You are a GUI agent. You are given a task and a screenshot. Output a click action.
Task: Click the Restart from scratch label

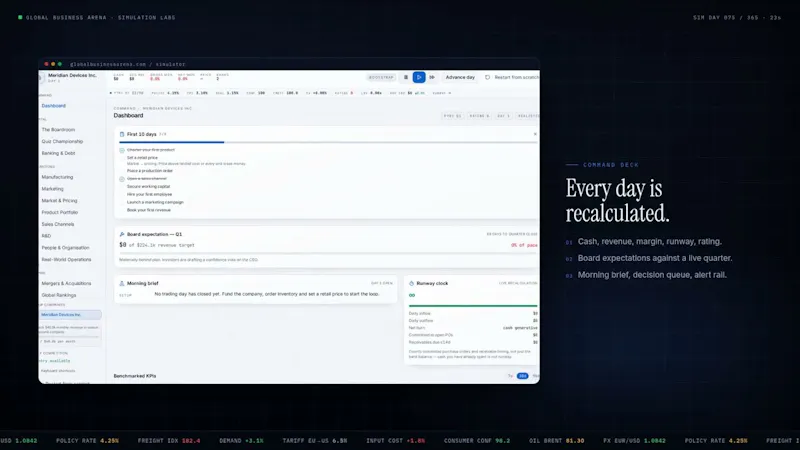516,78
